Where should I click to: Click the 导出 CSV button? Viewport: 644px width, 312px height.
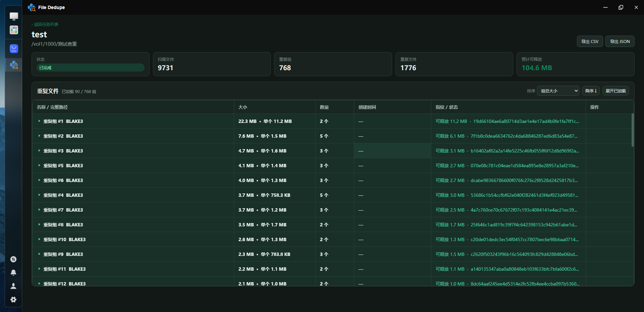pyautogui.click(x=590, y=41)
